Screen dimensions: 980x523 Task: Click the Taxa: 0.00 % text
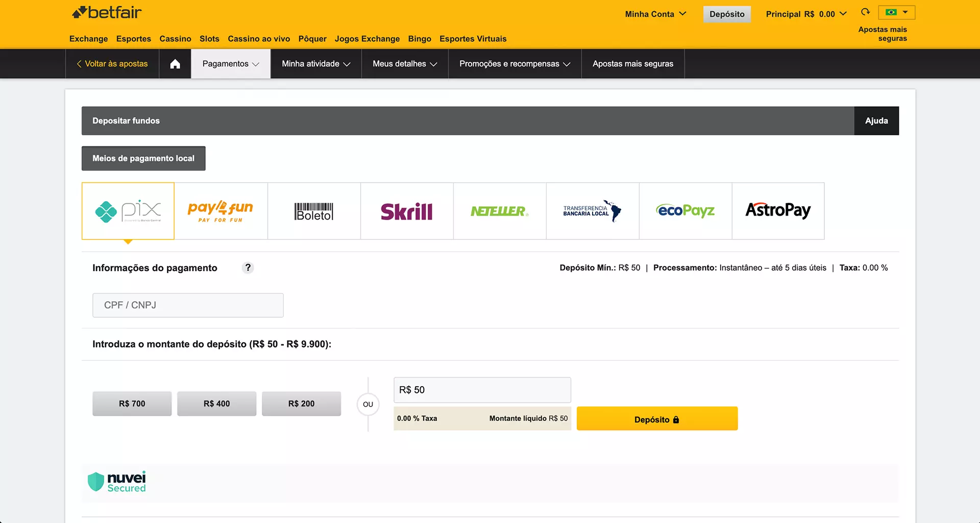[864, 268]
